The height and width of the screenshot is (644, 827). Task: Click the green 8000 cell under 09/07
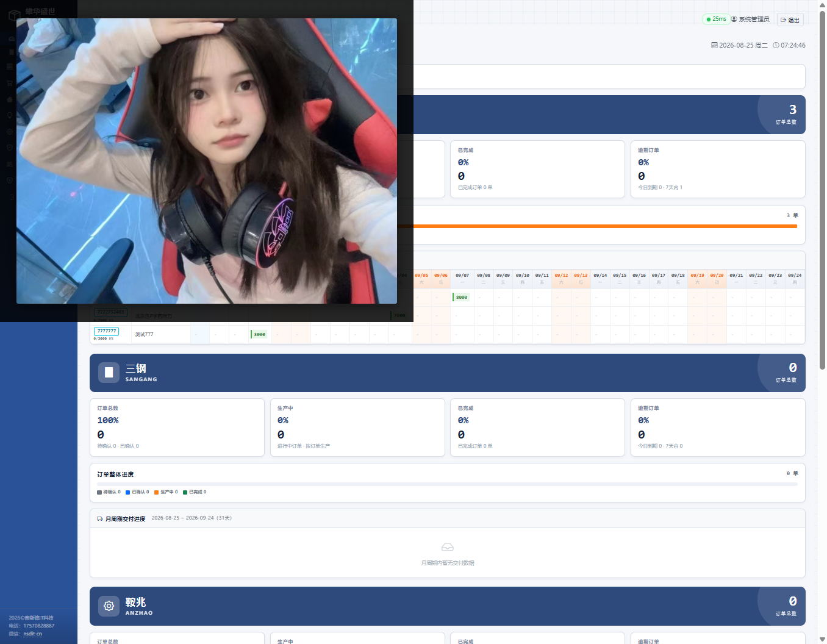[x=461, y=297]
